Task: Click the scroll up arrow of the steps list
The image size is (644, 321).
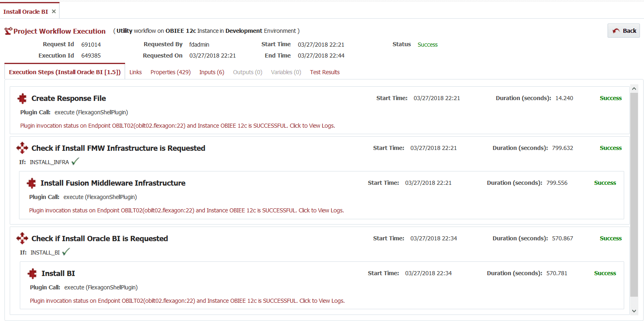Action: [634, 88]
